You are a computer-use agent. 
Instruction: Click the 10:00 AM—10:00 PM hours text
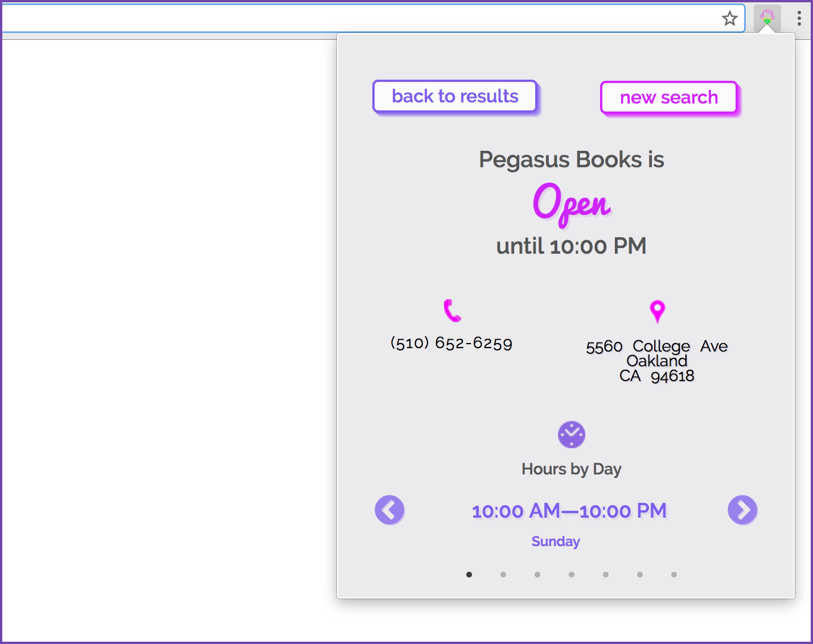click(569, 511)
